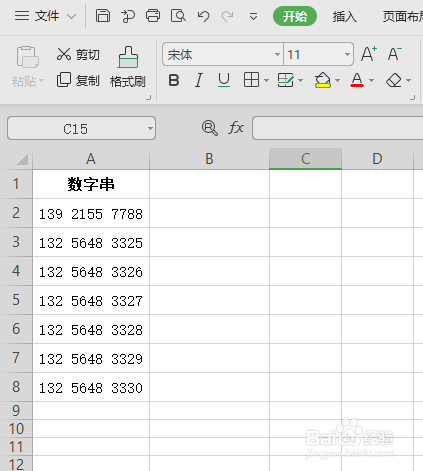Select row 9 header
The image size is (423, 471).
pyautogui.click(x=16, y=410)
